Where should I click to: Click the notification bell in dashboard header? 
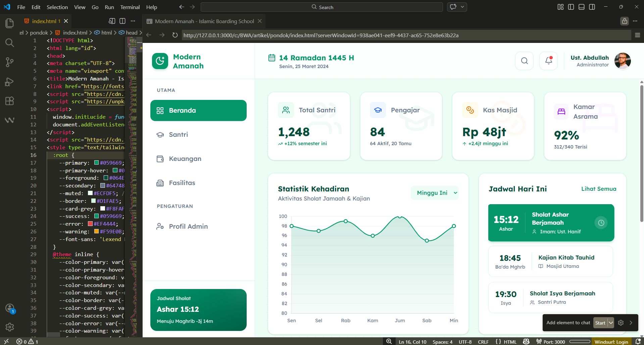tap(548, 61)
